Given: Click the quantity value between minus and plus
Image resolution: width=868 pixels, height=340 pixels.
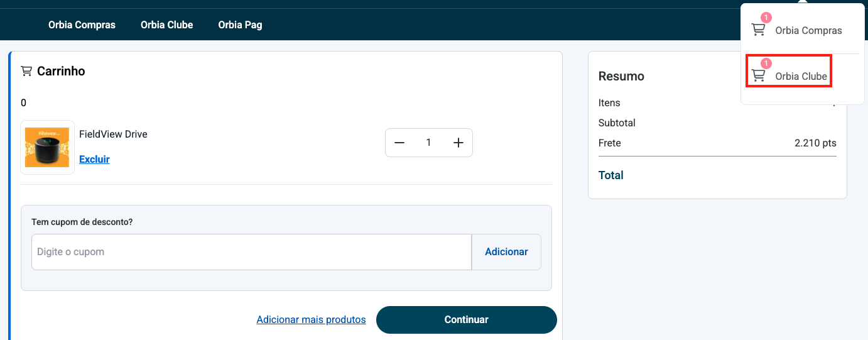Looking at the screenshot, I should [429, 143].
